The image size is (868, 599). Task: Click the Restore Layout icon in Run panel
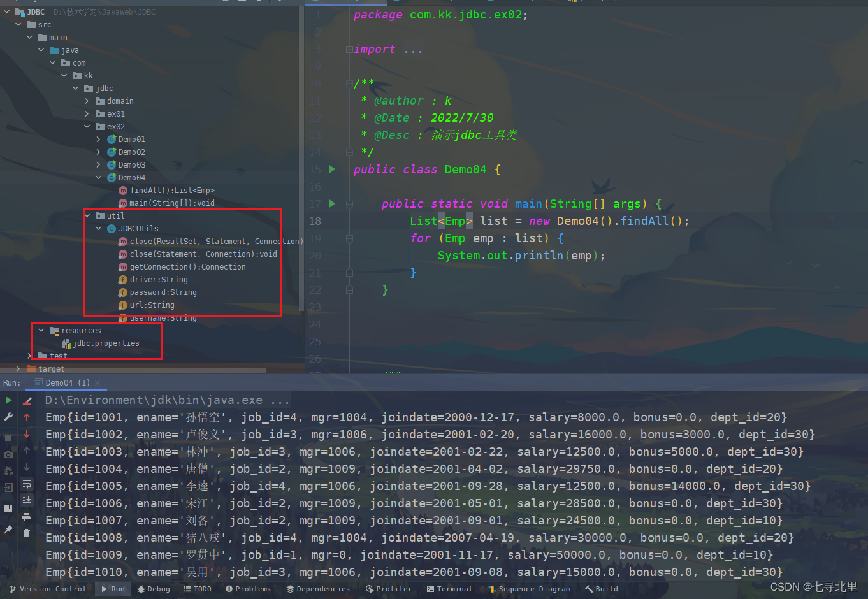pos(8,509)
